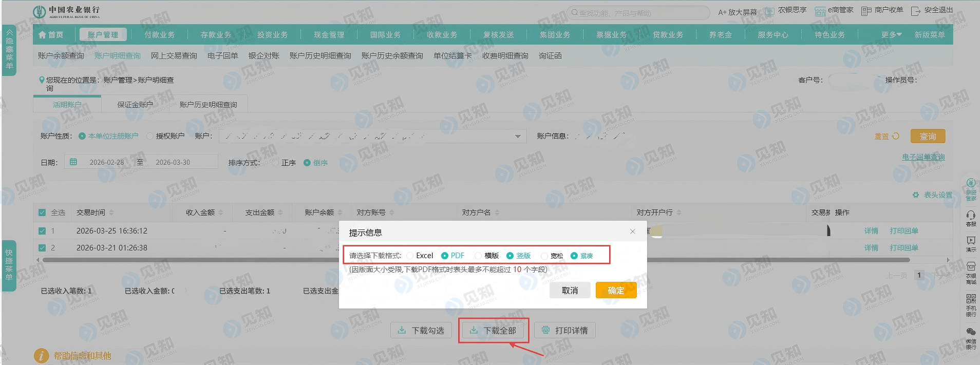
Task: Click the 重置 reset icon
Action: click(x=896, y=136)
